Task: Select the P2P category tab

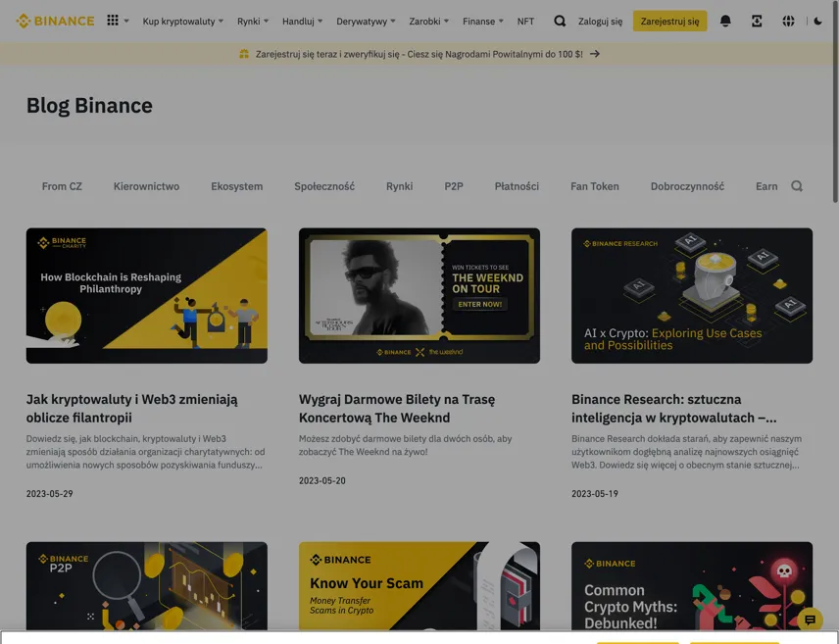Action: pos(454,186)
